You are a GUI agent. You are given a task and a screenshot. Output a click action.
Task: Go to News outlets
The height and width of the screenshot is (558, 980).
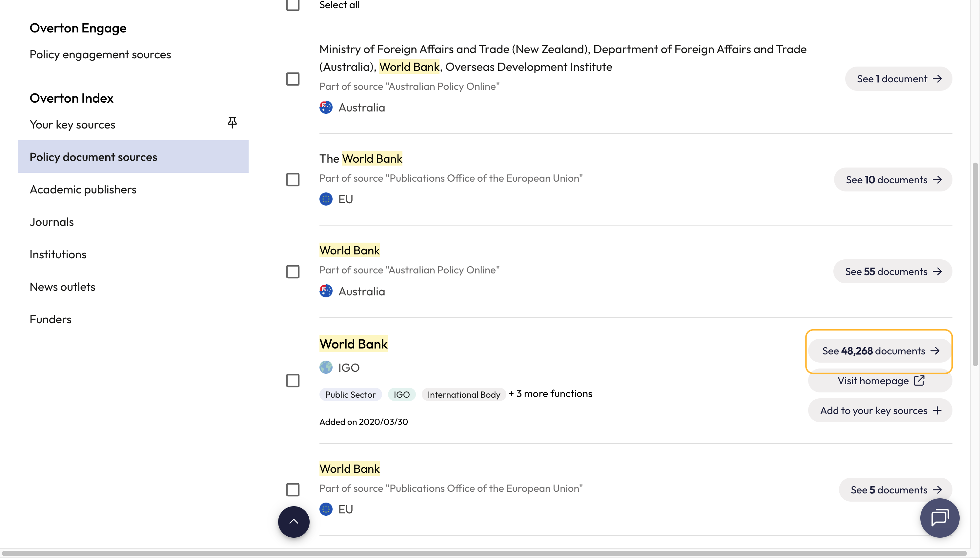(62, 287)
